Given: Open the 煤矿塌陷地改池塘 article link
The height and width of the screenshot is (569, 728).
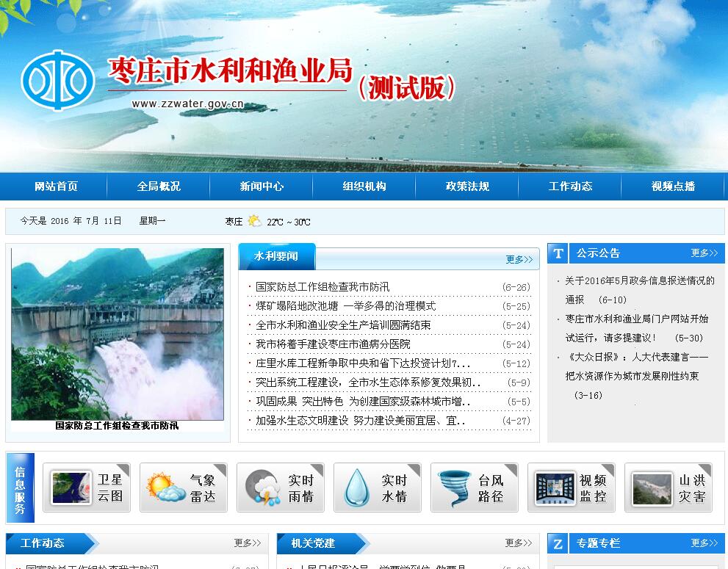Looking at the screenshot, I should click(x=345, y=306).
